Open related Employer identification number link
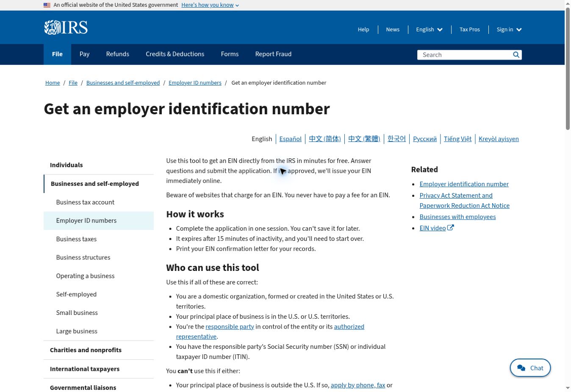The image size is (571, 392). click(464, 184)
